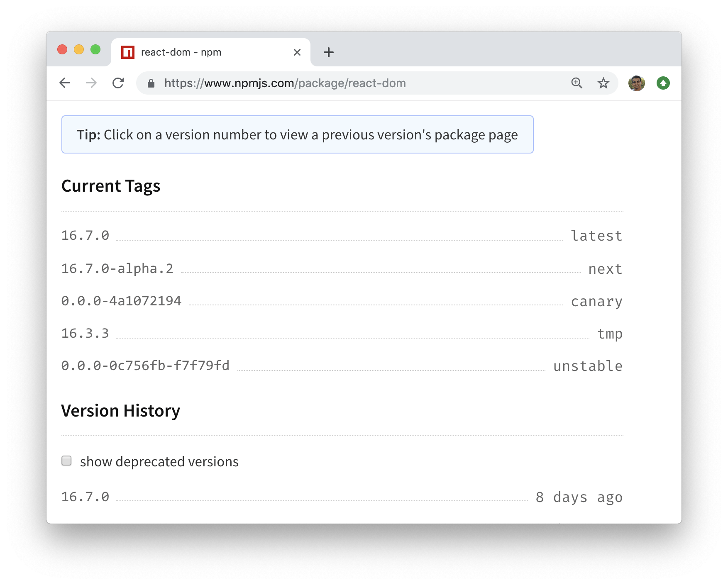Image resolution: width=728 pixels, height=585 pixels.
Task: Reload the npm package page
Action: tap(118, 83)
